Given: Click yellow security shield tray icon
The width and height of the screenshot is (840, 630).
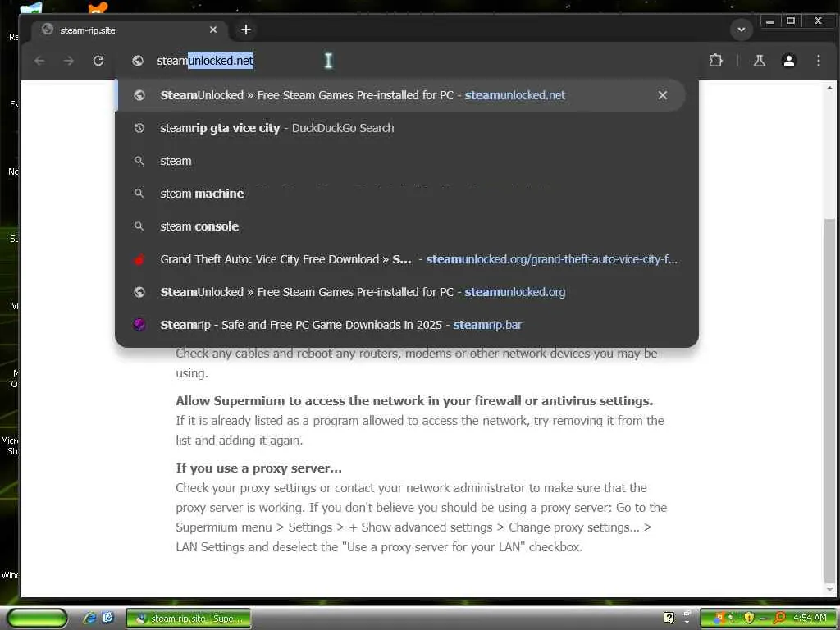Looking at the screenshot, I should click(749, 619).
